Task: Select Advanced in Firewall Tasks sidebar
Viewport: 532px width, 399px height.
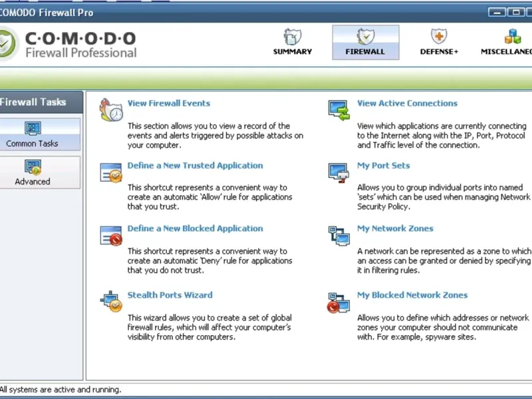Action: tap(40, 172)
